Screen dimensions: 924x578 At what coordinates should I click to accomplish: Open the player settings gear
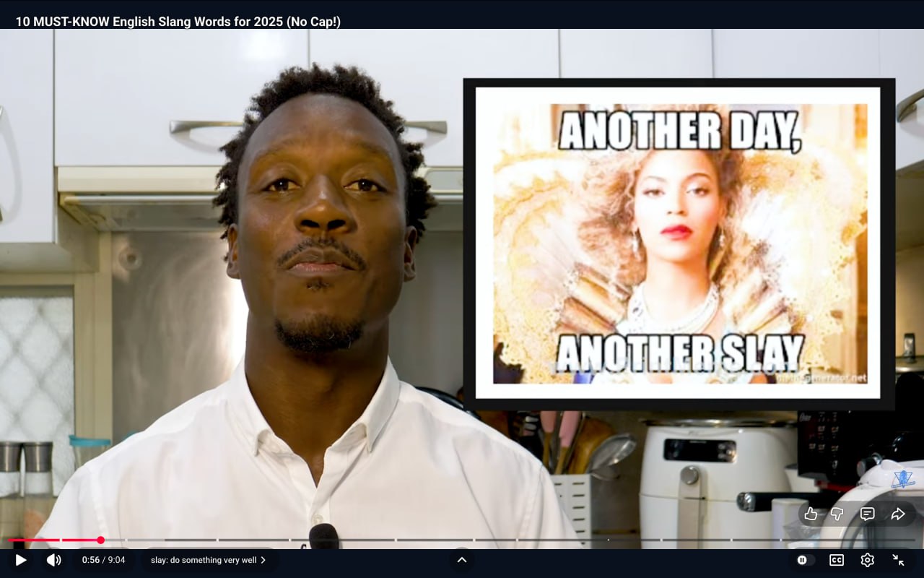(x=868, y=560)
